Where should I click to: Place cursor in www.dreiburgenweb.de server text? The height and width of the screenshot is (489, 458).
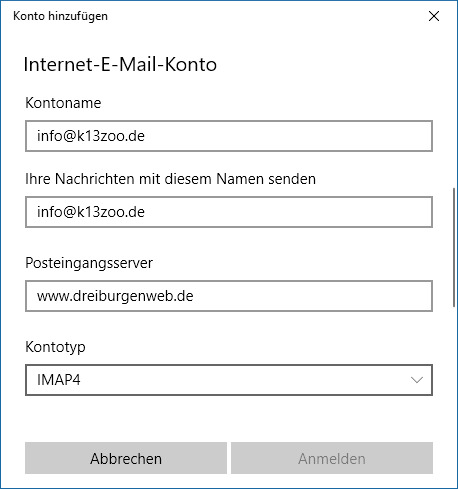pyautogui.click(x=115, y=296)
